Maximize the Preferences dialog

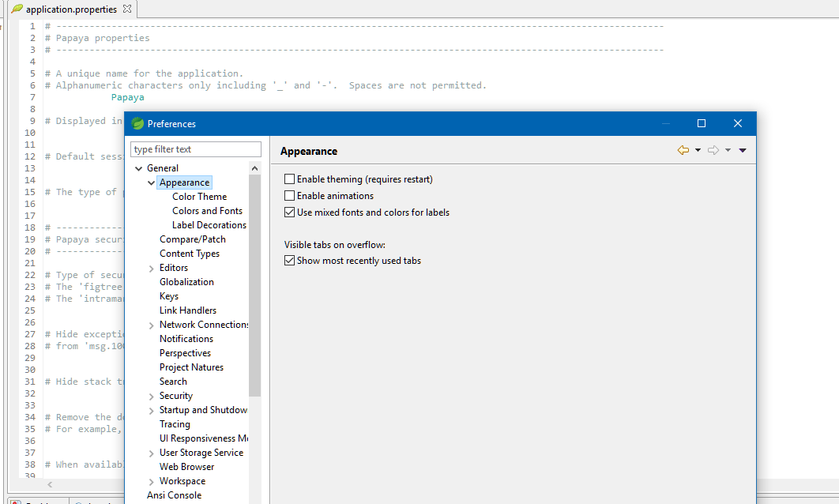click(702, 123)
